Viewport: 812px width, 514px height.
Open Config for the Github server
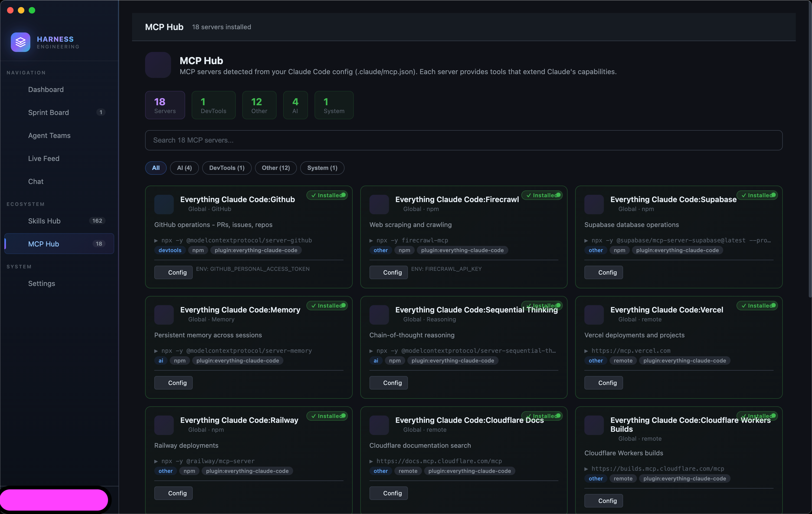click(173, 272)
